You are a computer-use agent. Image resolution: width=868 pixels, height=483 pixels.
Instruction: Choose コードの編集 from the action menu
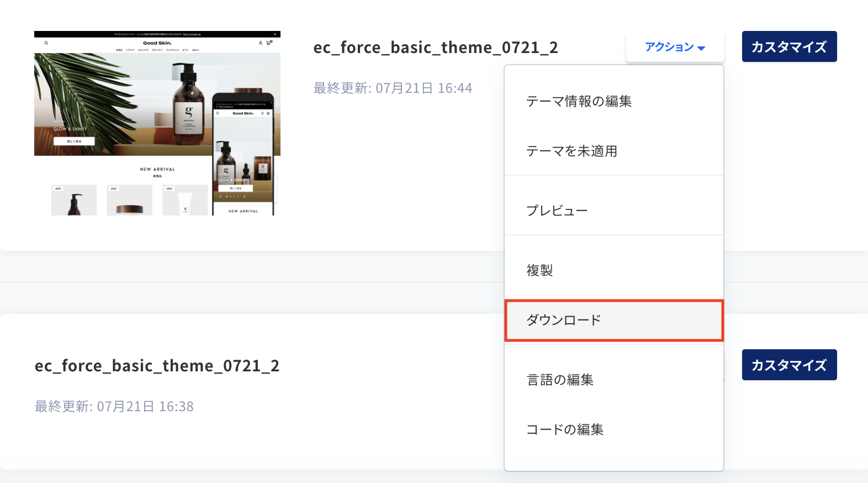[x=613, y=429]
